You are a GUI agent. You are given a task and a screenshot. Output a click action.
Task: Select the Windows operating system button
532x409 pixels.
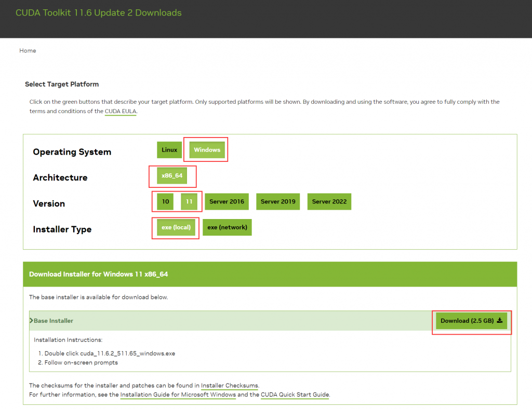pyautogui.click(x=207, y=150)
